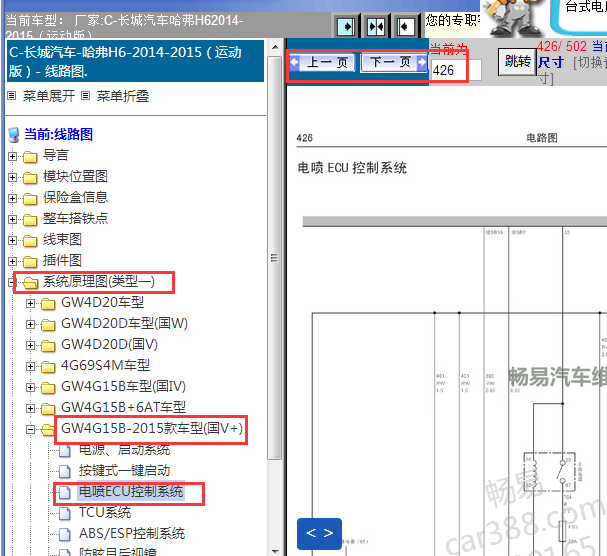The width and height of the screenshot is (607, 556).
Task: Open 电喷ECU控制系统 diagram page
Action: [131, 491]
